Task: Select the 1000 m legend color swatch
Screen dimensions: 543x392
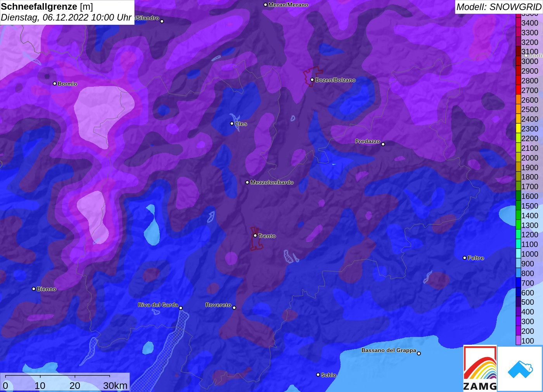Action: (x=518, y=254)
